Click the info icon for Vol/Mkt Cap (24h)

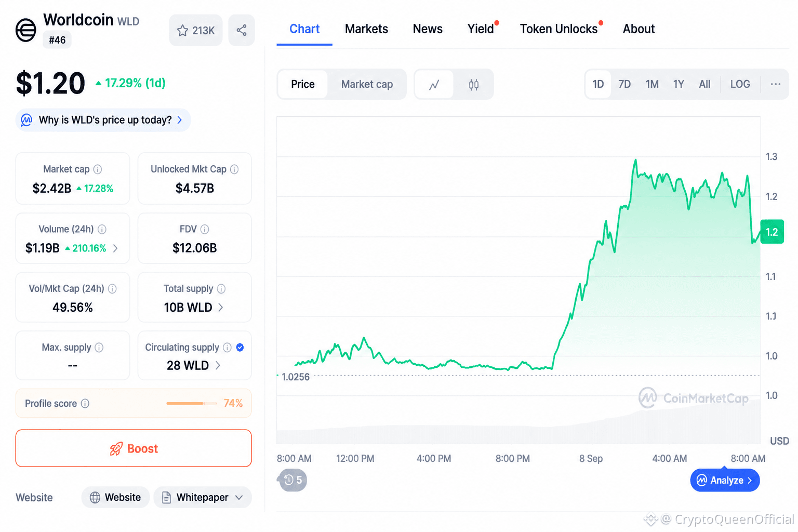(x=112, y=289)
